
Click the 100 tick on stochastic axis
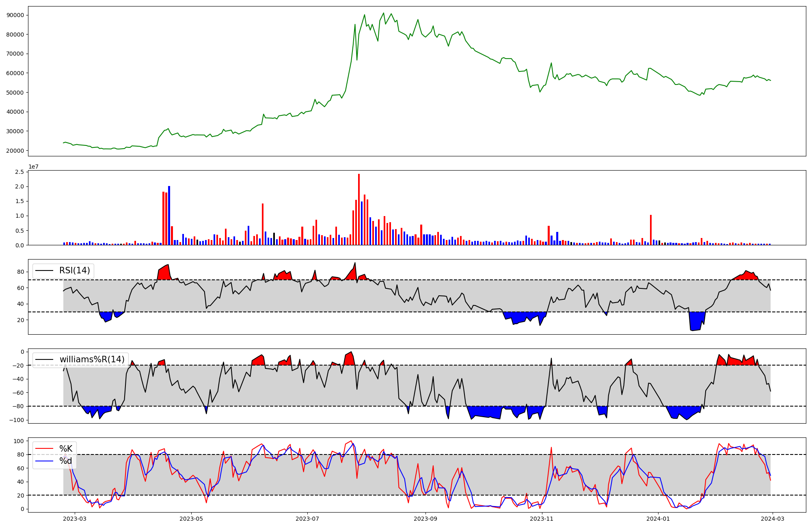19,441
